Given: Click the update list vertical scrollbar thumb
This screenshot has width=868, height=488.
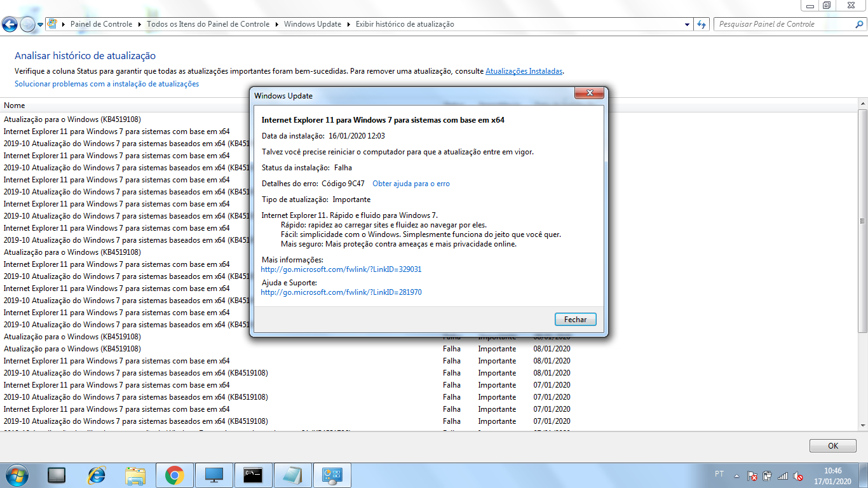Looking at the screenshot, I should tap(862, 221).
